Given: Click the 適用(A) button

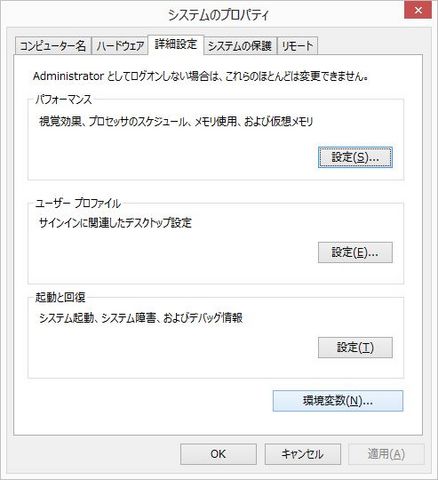Looking at the screenshot, I should [386, 454].
